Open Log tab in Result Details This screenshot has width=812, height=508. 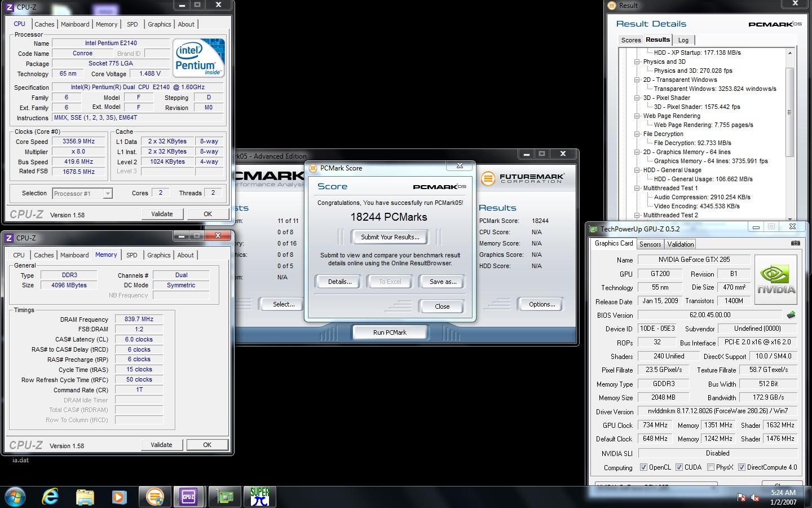point(683,40)
